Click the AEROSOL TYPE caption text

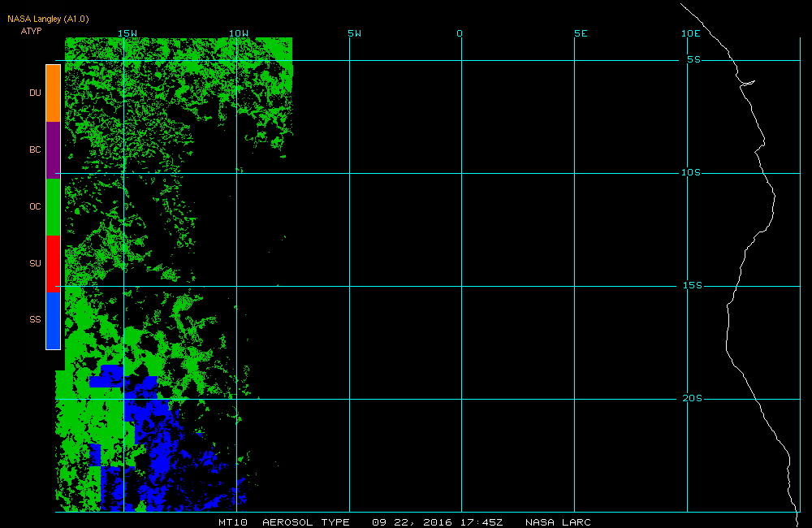[x=306, y=522]
